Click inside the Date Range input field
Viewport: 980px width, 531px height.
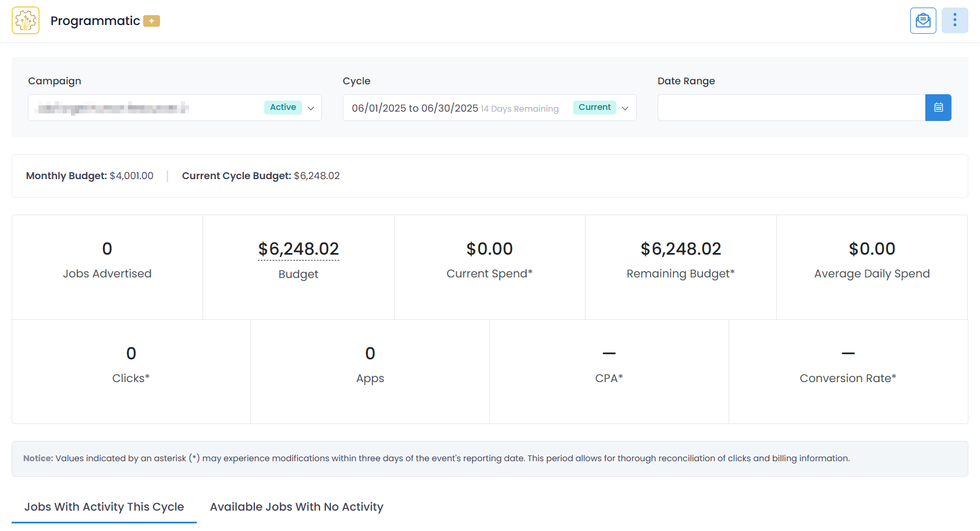791,108
